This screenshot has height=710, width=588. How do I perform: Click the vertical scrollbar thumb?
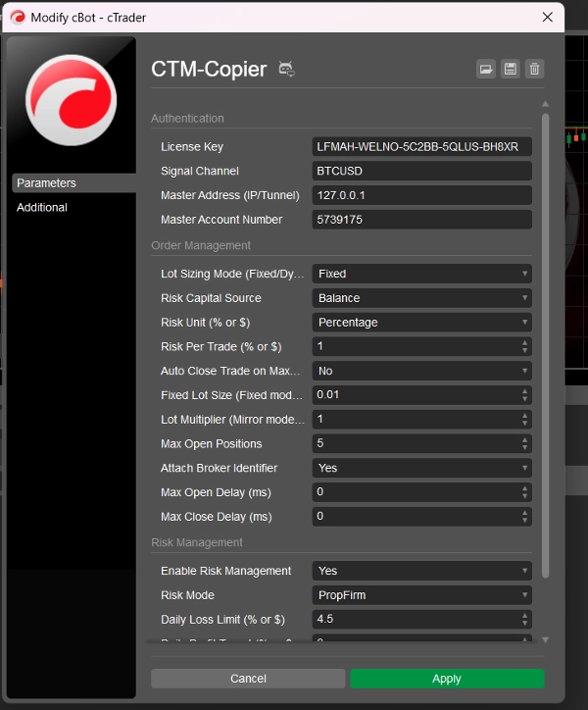546,346
